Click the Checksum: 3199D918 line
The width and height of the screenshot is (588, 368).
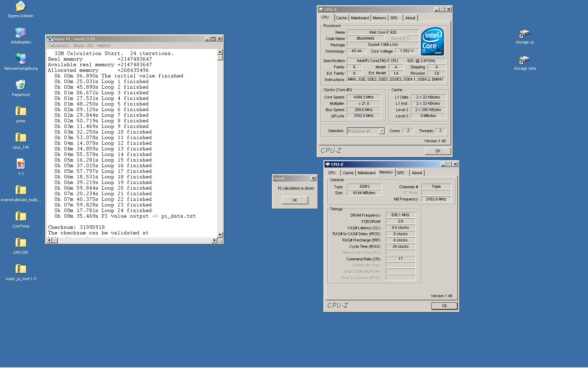[x=76, y=227]
